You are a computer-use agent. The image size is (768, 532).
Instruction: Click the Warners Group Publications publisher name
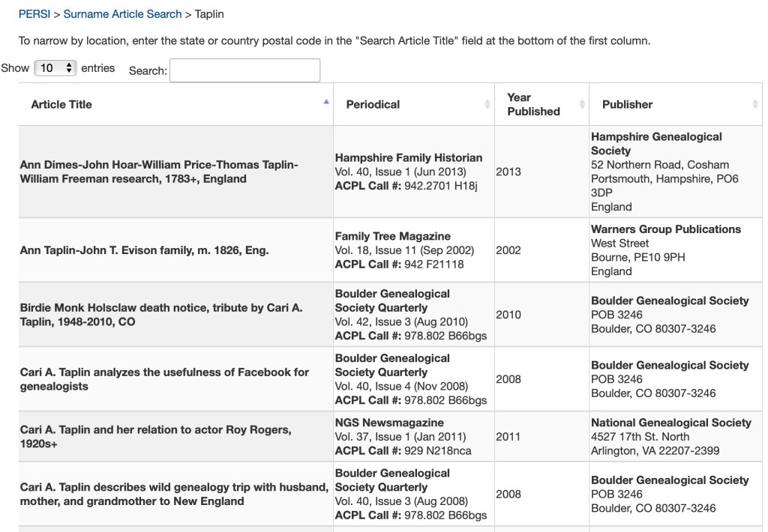(665, 229)
